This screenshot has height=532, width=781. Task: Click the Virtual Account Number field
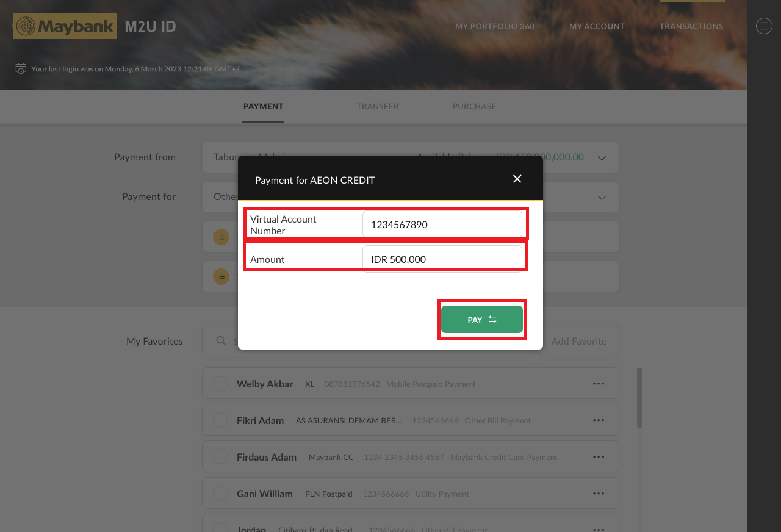(442, 225)
